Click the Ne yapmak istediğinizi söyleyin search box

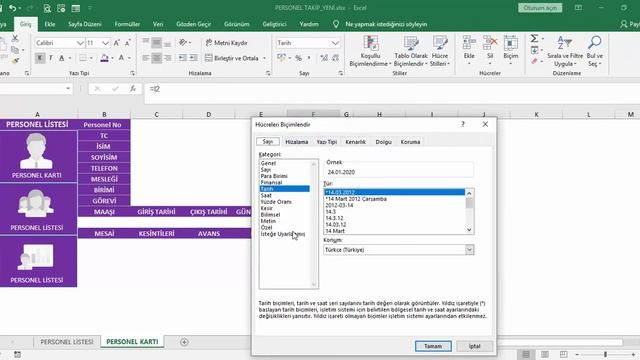click(386, 24)
